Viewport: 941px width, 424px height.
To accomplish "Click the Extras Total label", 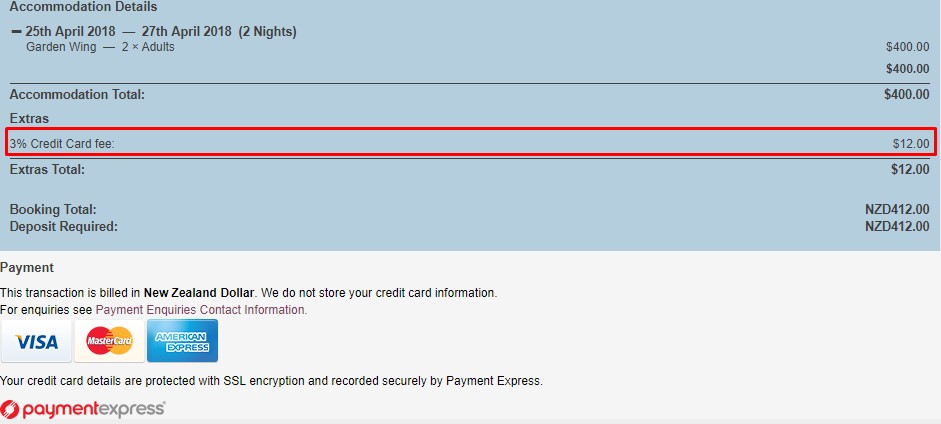I will (47, 170).
